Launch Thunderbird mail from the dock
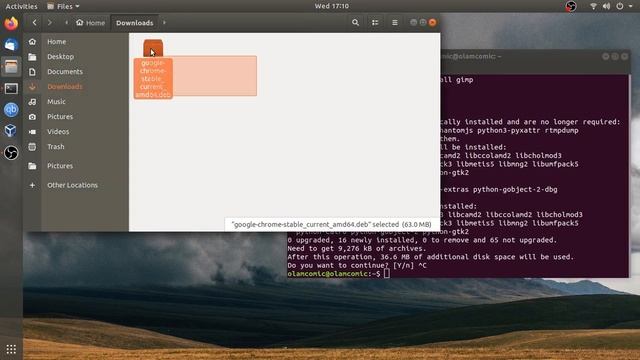Image resolution: width=640 pixels, height=360 pixels. pyautogui.click(x=11, y=44)
